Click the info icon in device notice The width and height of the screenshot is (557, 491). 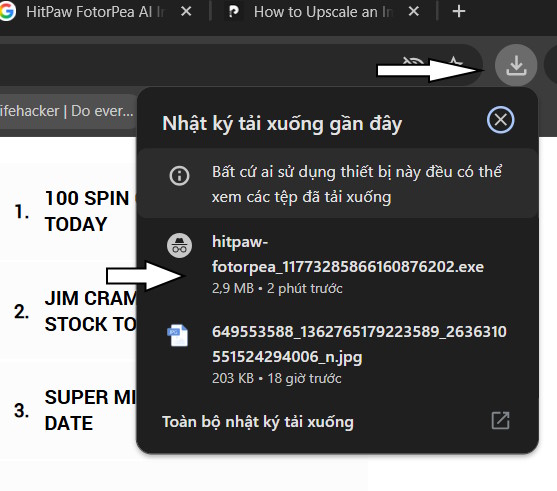(179, 176)
